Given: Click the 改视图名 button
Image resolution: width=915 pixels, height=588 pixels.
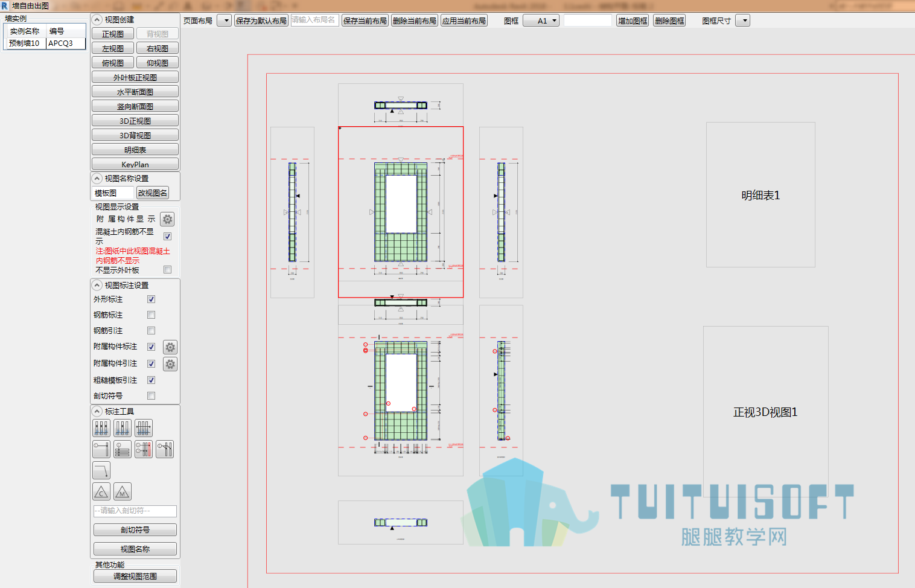Looking at the screenshot, I should click(153, 193).
